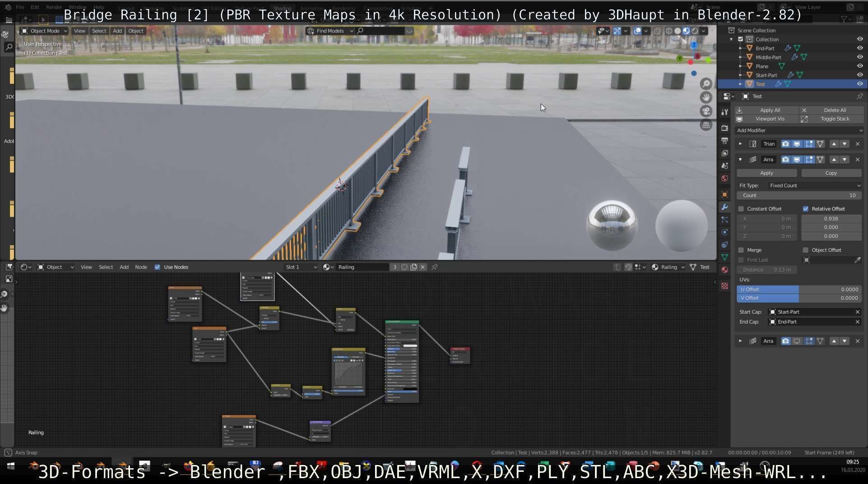This screenshot has height=484, width=868.
Task: Hide the End-Part object in viewport
Action: [x=860, y=48]
